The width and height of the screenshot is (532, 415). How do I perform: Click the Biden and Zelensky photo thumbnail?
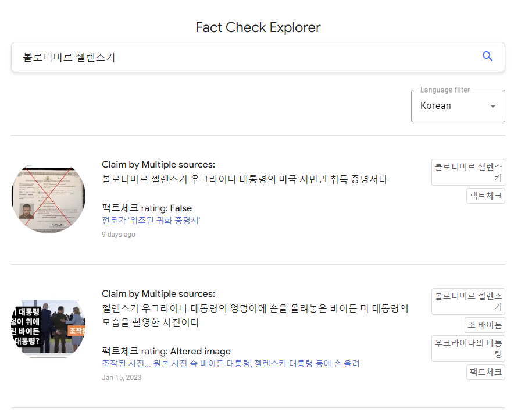(x=48, y=328)
